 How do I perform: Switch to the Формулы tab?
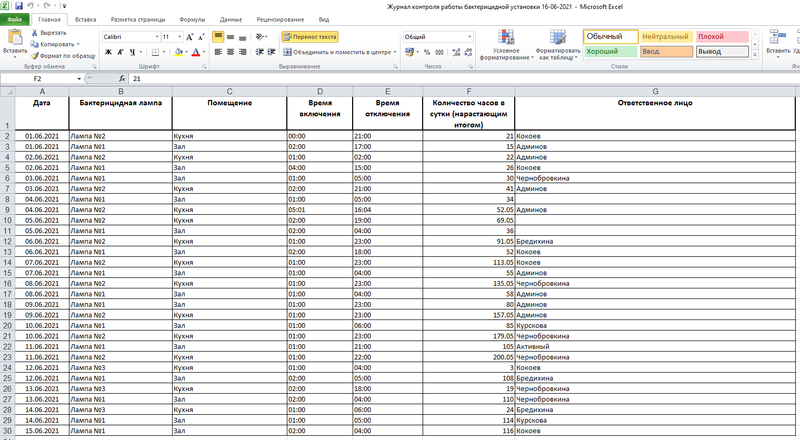[192, 19]
